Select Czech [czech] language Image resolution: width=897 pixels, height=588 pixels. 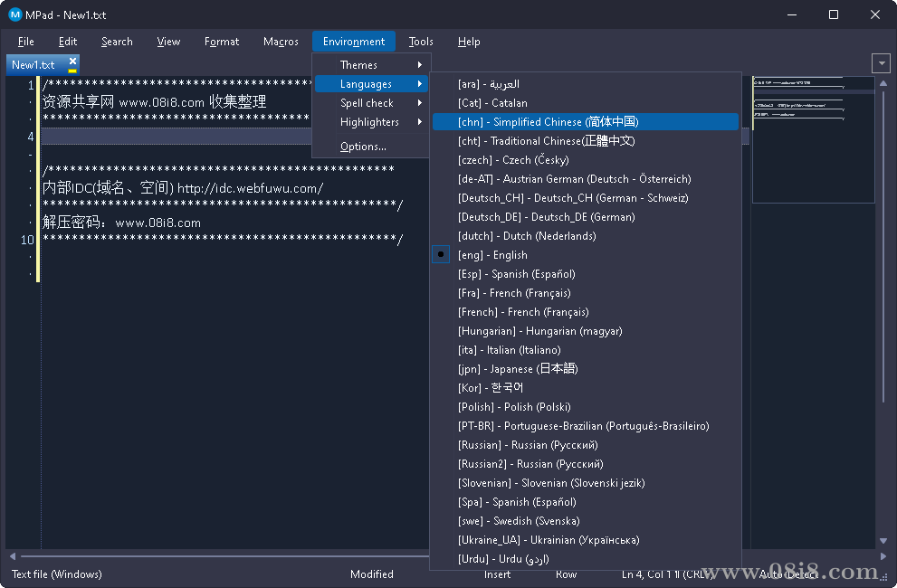586,159
